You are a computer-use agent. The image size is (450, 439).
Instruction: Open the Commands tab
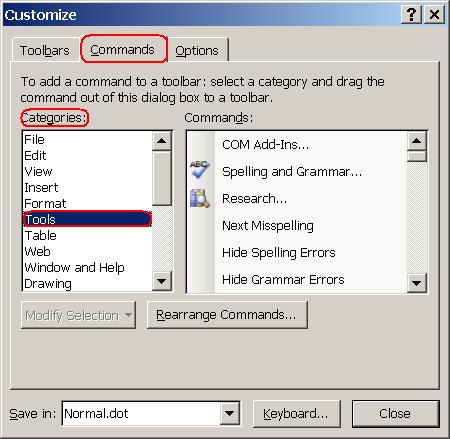coord(123,50)
